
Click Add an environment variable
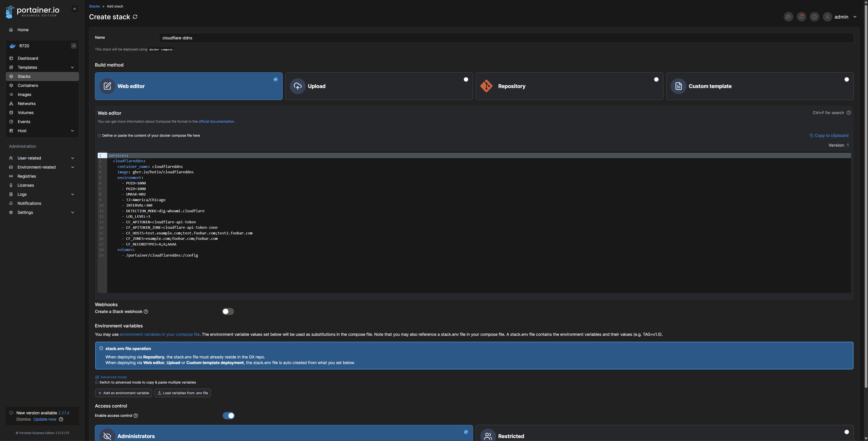coord(123,393)
